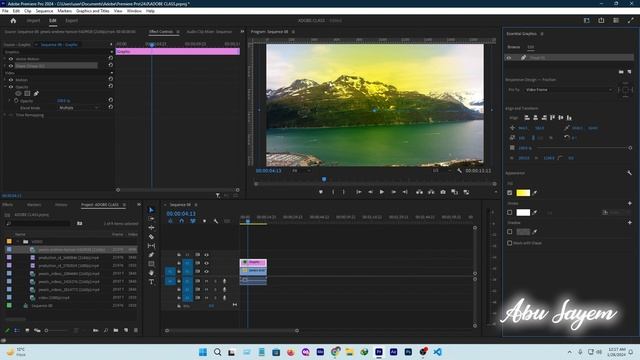Hide shape layer in Essential Graphics

509,58
